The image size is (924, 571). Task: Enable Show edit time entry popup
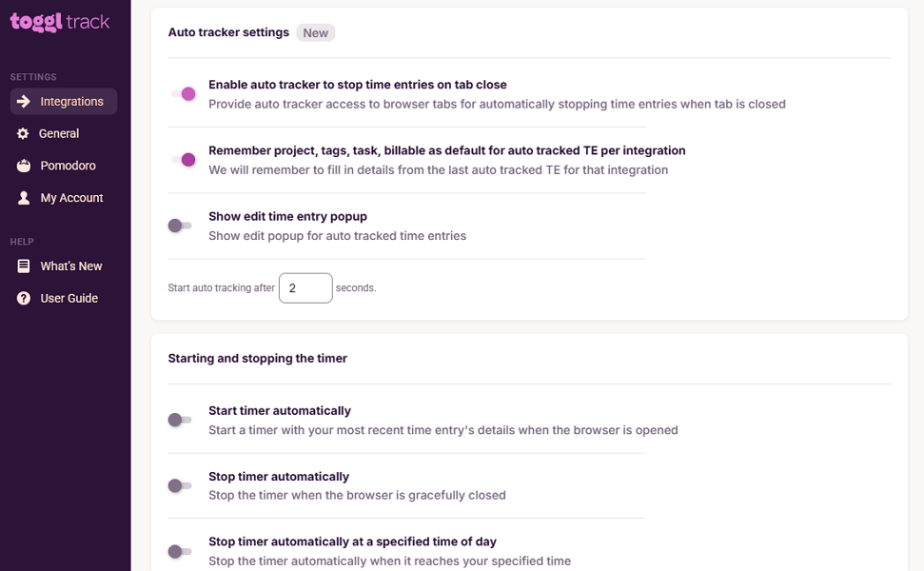click(x=180, y=226)
